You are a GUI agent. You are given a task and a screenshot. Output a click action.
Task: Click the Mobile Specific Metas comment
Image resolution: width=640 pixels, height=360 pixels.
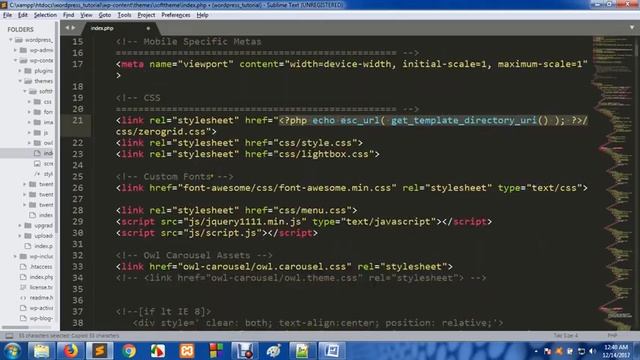pyautogui.click(x=189, y=42)
